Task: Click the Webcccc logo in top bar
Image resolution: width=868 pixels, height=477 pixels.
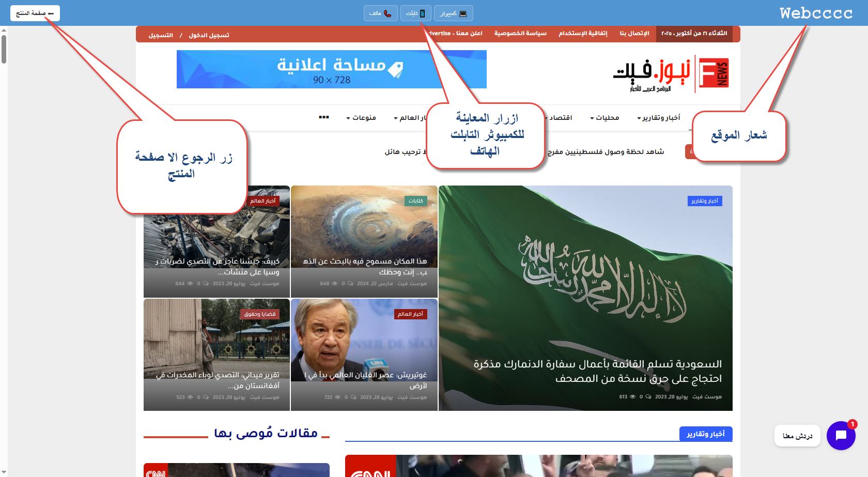Action: coord(816,13)
